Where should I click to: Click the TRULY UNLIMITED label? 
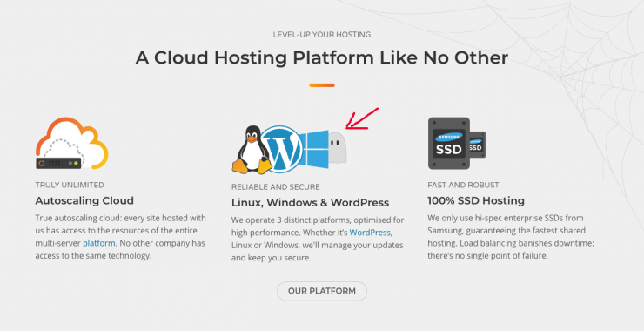click(70, 185)
